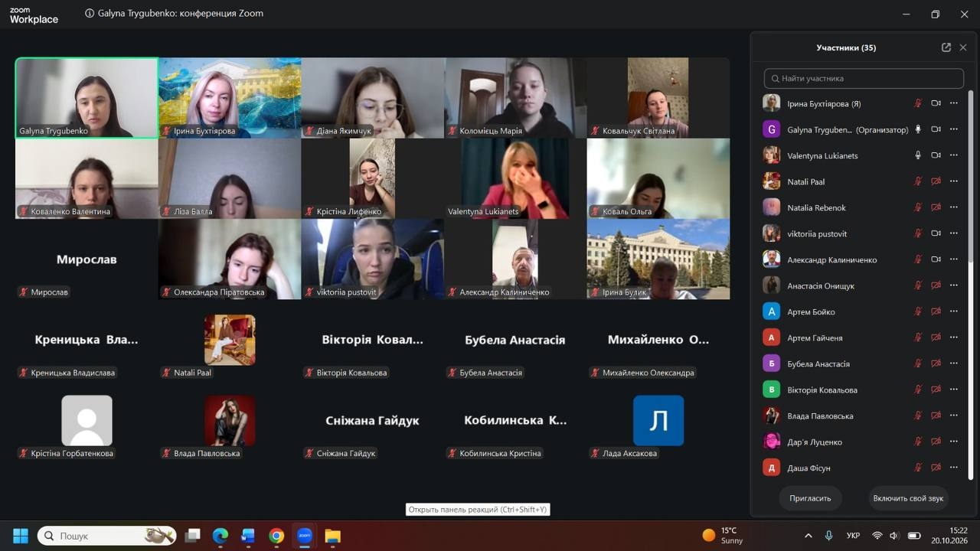
Task: Open Google Chrome from the taskbar
Action: coord(276,536)
